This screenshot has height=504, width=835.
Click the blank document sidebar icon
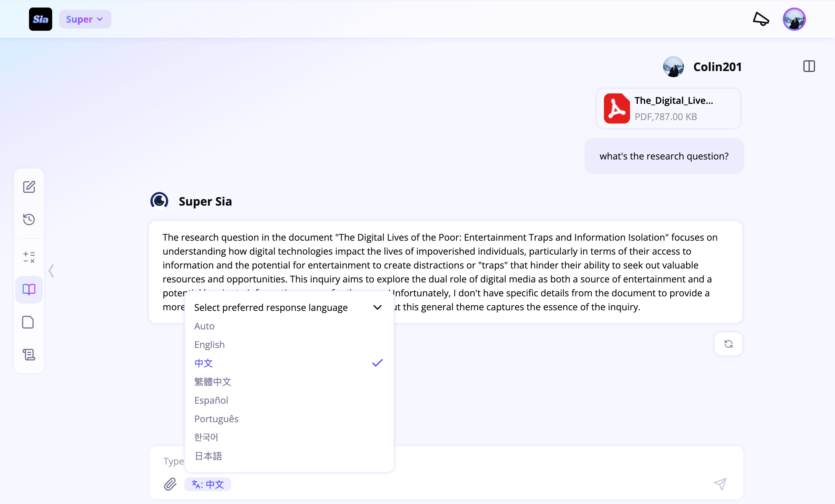pos(28,322)
